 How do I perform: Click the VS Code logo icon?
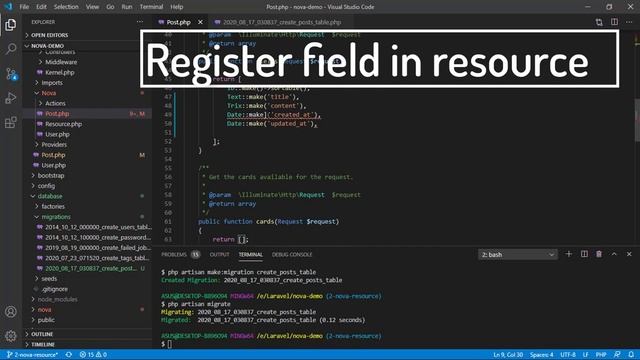(8, 7)
